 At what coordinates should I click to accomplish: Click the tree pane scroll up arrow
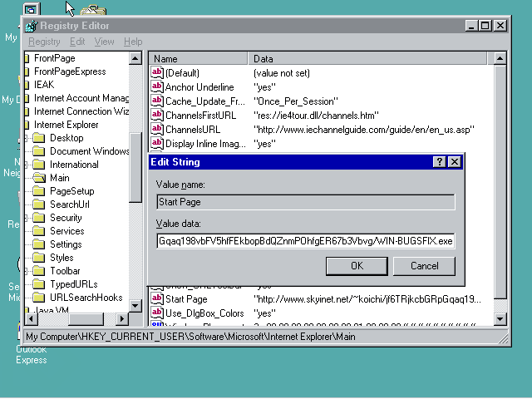[135, 58]
